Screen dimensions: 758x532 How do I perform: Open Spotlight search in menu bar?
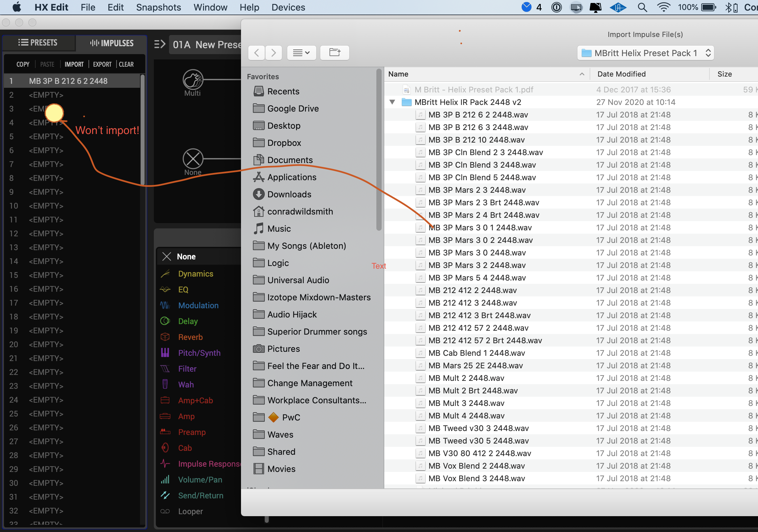(642, 7)
